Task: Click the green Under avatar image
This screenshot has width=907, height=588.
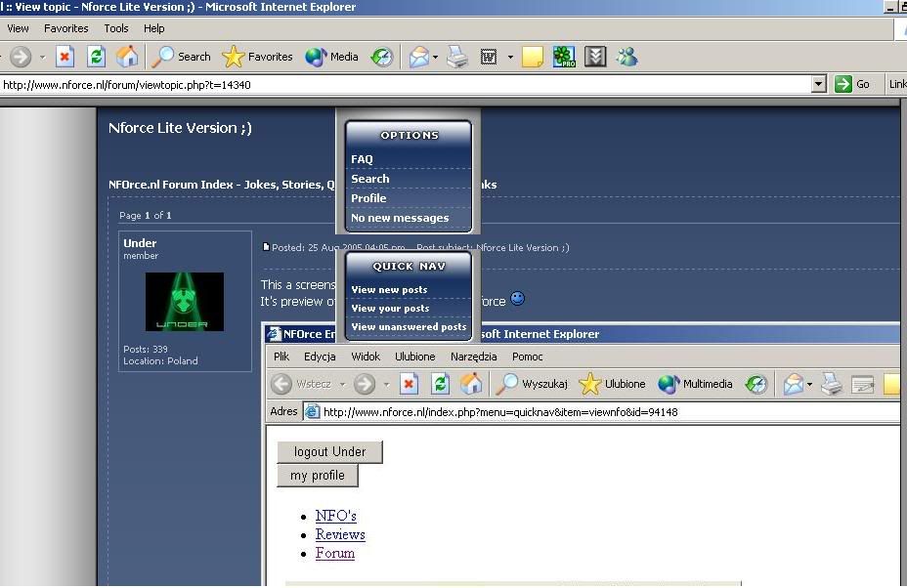Action: point(185,301)
